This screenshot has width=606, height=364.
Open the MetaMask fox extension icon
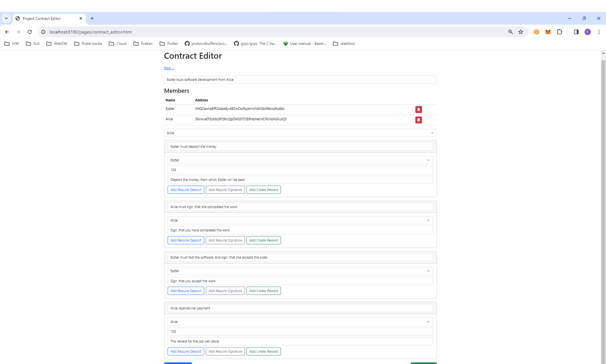click(548, 32)
